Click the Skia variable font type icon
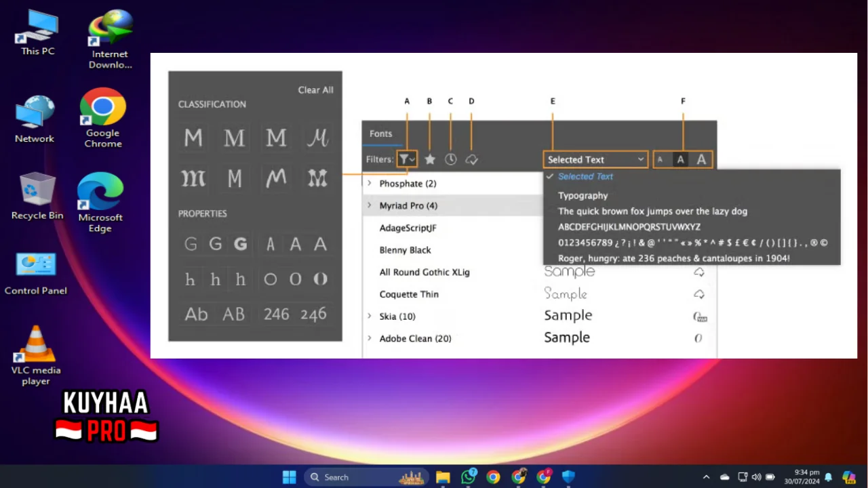This screenshot has height=488, width=868. [x=700, y=317]
